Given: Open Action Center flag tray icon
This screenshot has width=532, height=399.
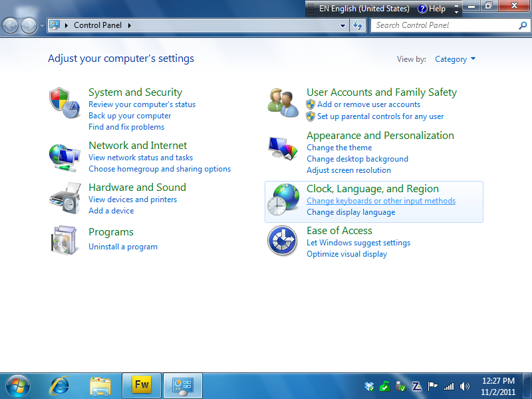Looking at the screenshot, I should (x=433, y=386).
